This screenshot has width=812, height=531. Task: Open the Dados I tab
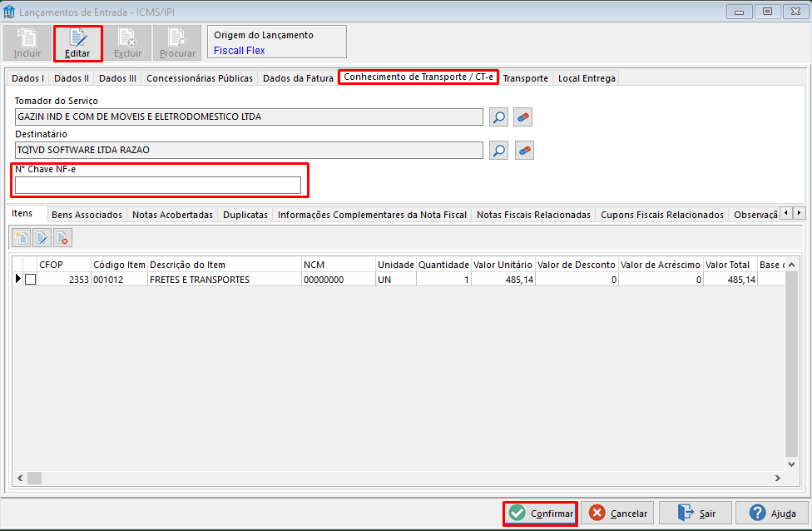28,78
